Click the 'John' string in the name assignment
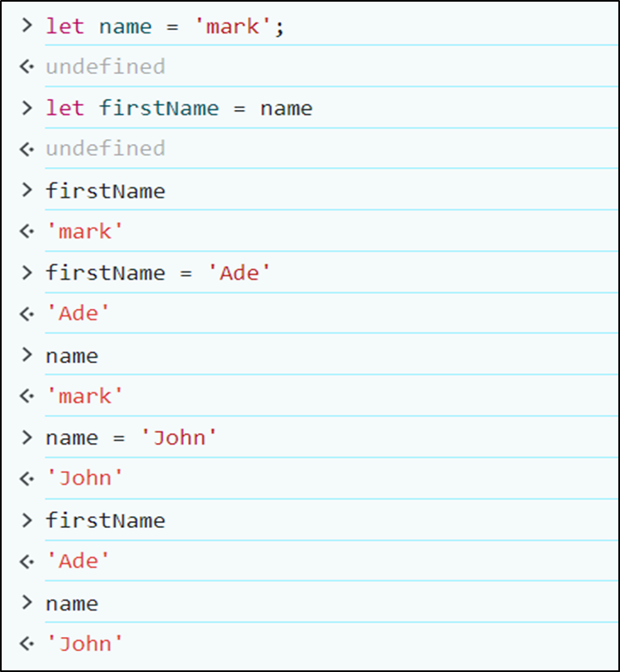 185,438
